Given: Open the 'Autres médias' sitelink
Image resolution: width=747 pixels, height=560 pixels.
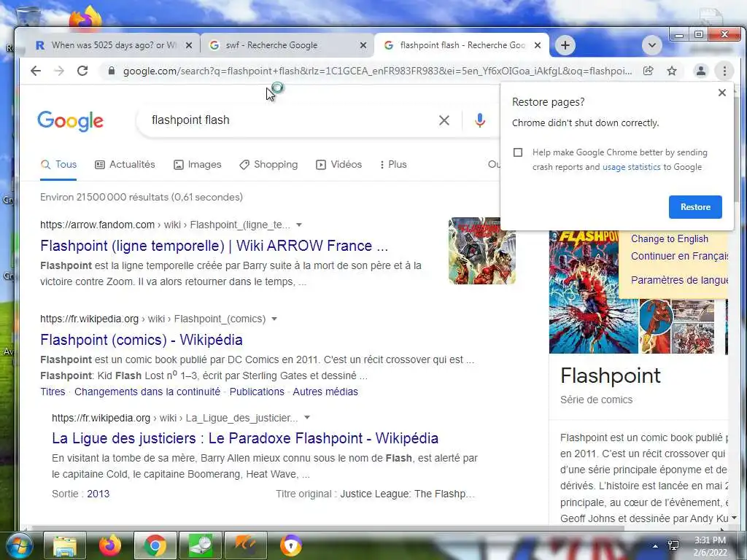Looking at the screenshot, I should coord(325,392).
